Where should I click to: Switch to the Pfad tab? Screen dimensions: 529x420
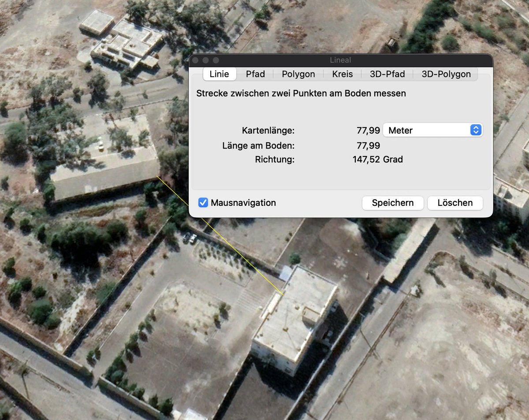(x=255, y=74)
